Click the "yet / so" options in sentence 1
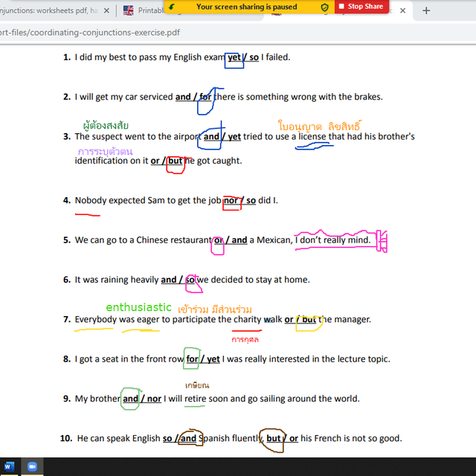This screenshot has width=476, height=476. click(242, 57)
